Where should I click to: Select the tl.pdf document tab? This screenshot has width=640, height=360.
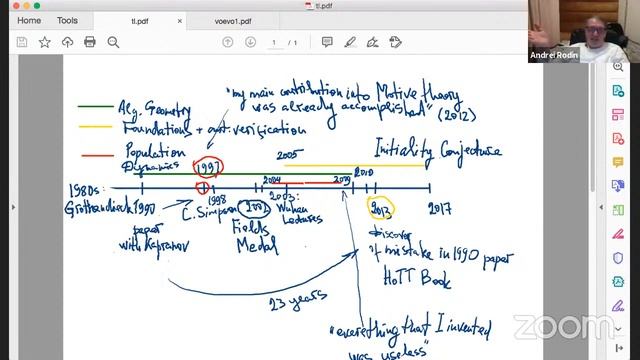(x=140, y=21)
